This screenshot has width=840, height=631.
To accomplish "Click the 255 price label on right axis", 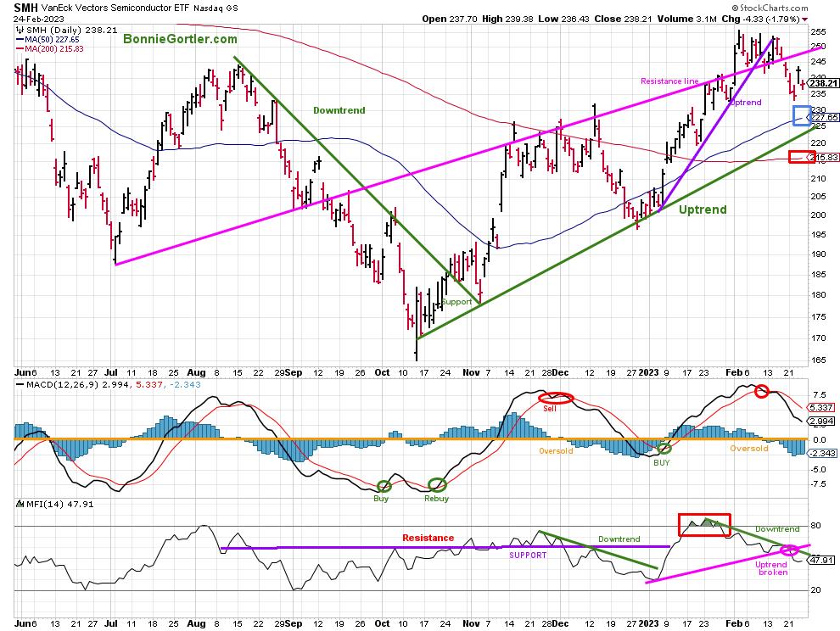I will [818, 31].
